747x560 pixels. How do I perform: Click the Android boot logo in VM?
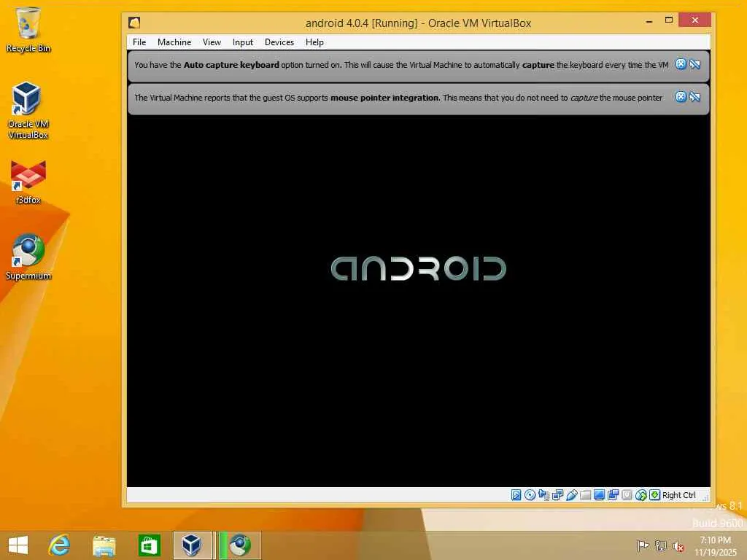tap(418, 268)
